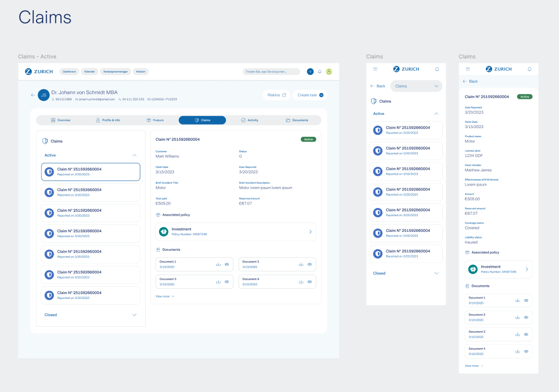Click the Dashboard nav pill
Screen dimensions: 559x392
(x=69, y=72)
